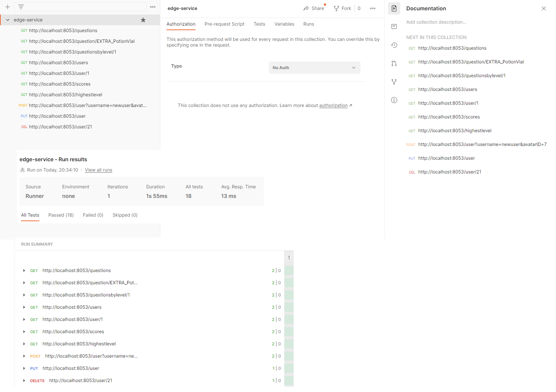The height and width of the screenshot is (392, 556).
Task: Close the Documentation side panel
Action: 544,8
